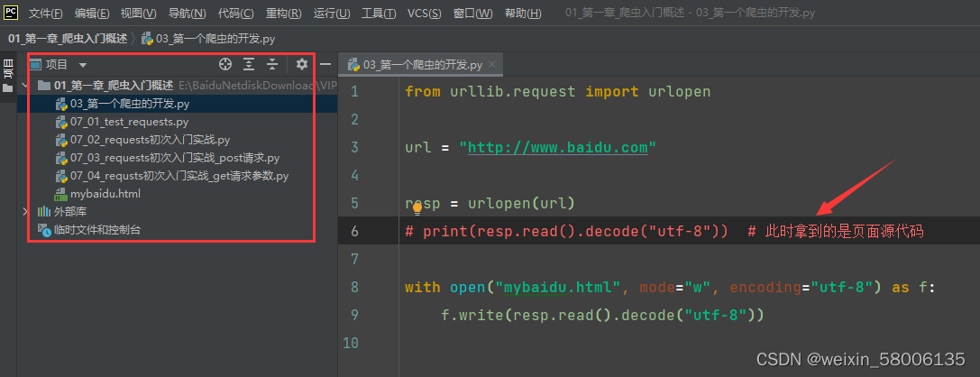Click breadcrumb file 03_第一个爬虫的开发.py
Viewport: 980px width, 377px height.
click(x=209, y=39)
